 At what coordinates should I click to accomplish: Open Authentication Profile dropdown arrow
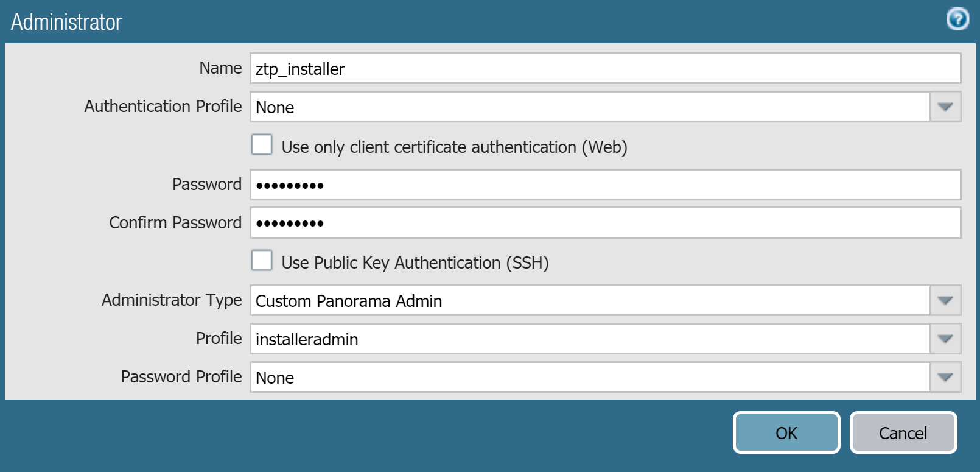(x=945, y=107)
